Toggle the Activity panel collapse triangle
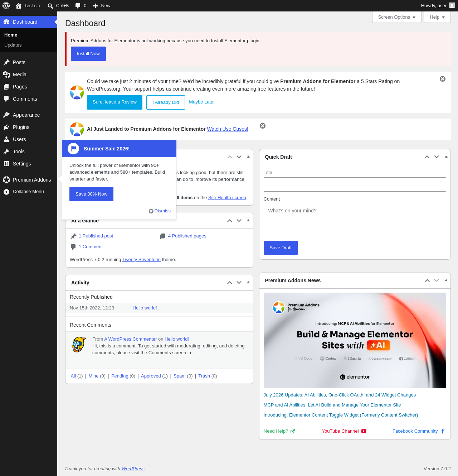 [x=248, y=283]
